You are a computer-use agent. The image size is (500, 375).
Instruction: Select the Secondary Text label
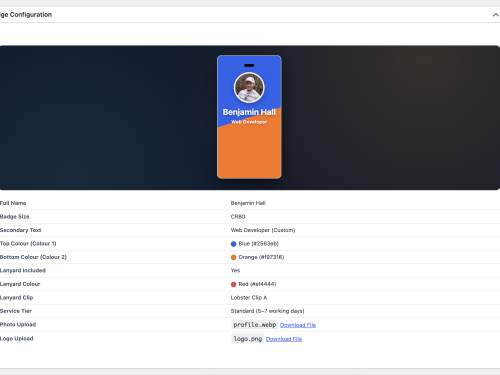(20, 230)
